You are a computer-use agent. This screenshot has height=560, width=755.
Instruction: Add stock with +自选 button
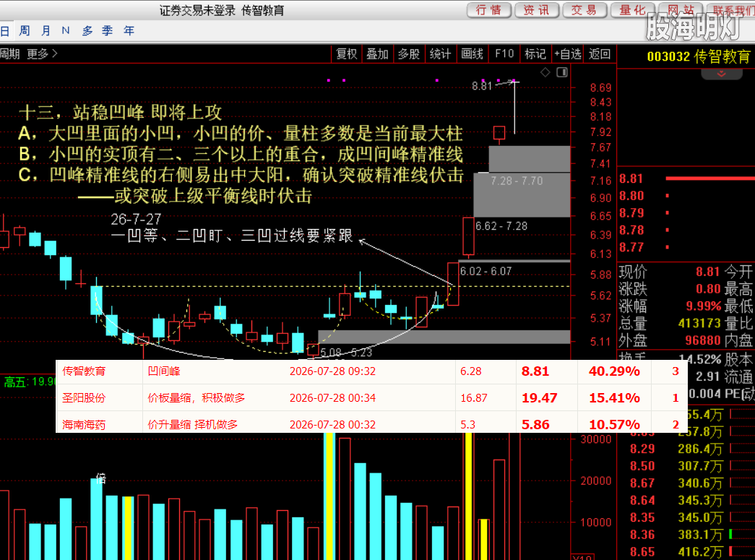568,54
